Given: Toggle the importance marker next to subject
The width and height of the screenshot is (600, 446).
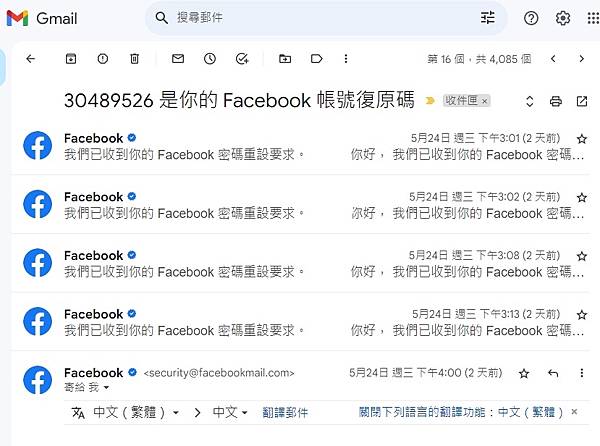Looking at the screenshot, I should [430, 101].
